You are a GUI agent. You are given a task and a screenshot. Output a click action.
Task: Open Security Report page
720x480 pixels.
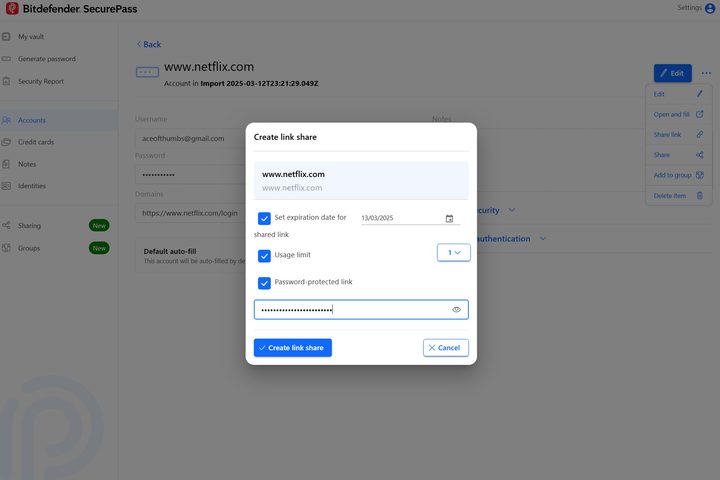[x=41, y=81]
